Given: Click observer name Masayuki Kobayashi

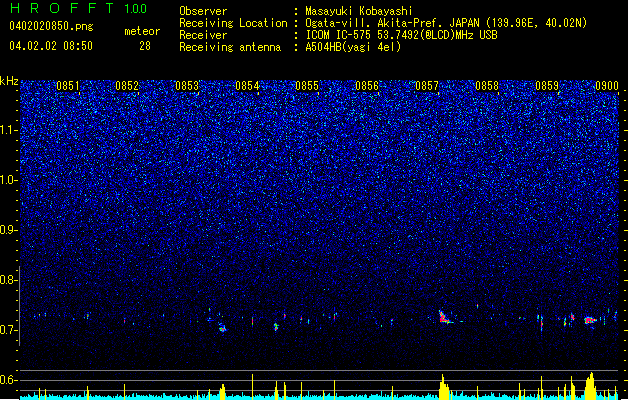Looking at the screenshot, I should [x=359, y=11].
